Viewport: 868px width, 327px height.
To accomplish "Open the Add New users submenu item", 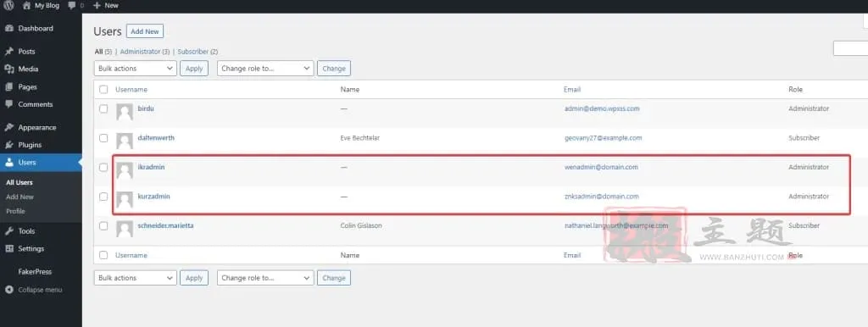I will [20, 197].
